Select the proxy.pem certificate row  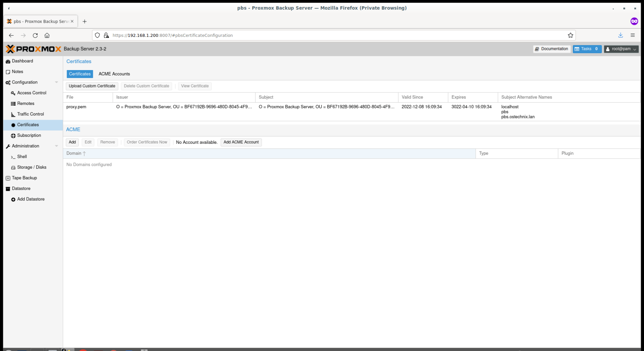point(76,107)
